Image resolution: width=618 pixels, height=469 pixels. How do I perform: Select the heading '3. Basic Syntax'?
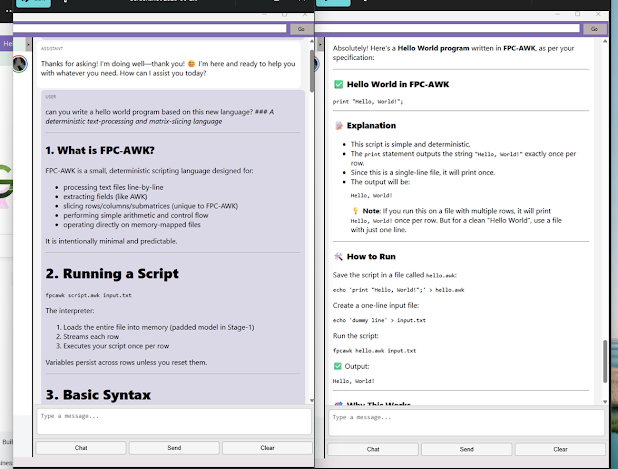98,395
